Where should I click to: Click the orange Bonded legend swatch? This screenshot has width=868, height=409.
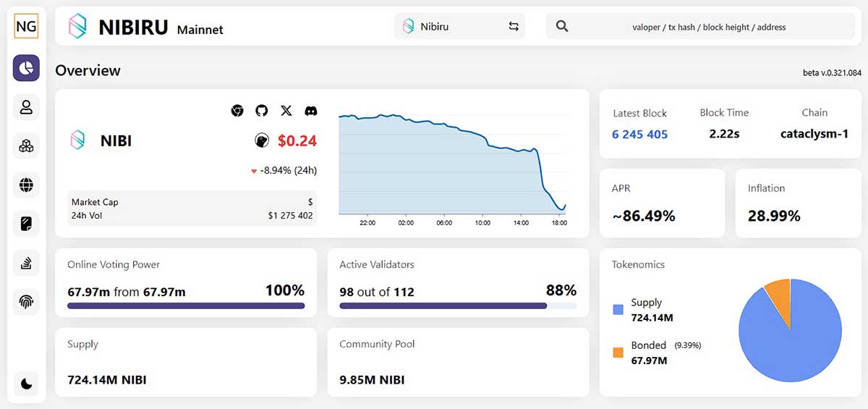coord(618,353)
